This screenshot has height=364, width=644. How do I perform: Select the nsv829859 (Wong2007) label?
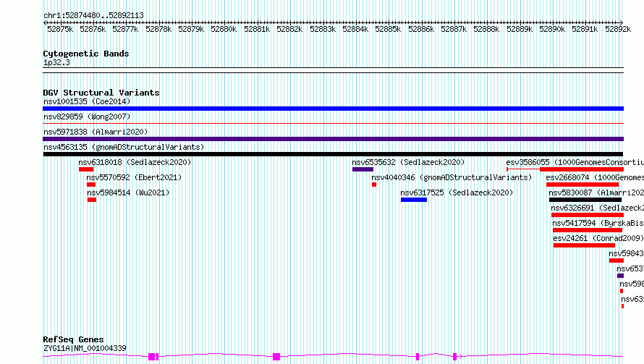87,117
